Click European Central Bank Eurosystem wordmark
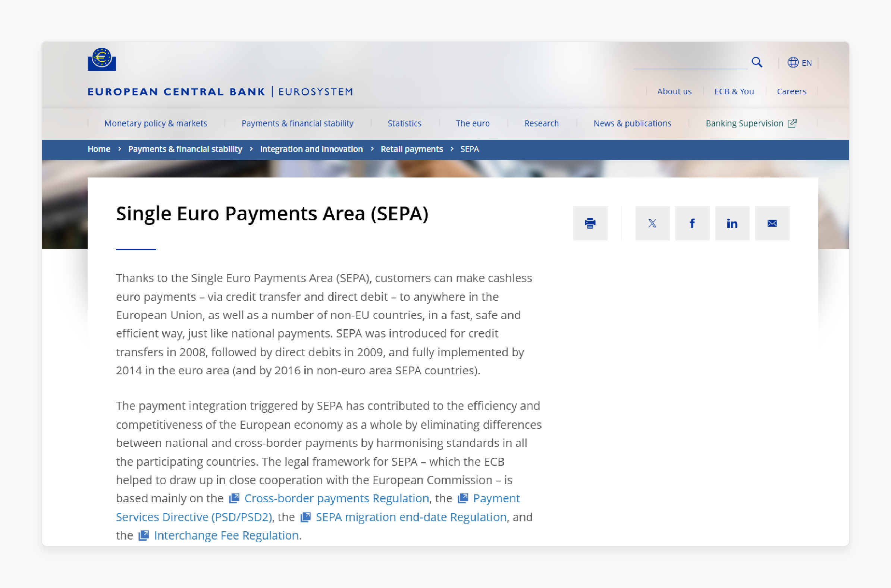Screen dimensions: 891x588 [x=220, y=91]
